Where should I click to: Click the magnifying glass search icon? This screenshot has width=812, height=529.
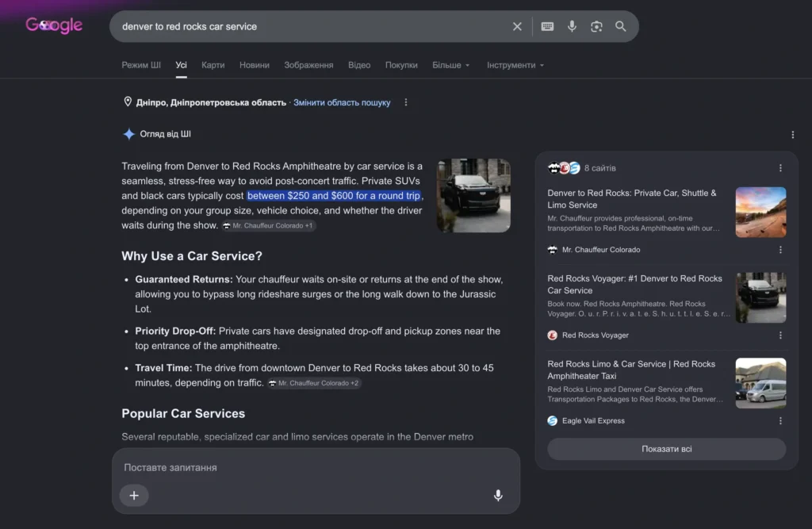tap(620, 26)
